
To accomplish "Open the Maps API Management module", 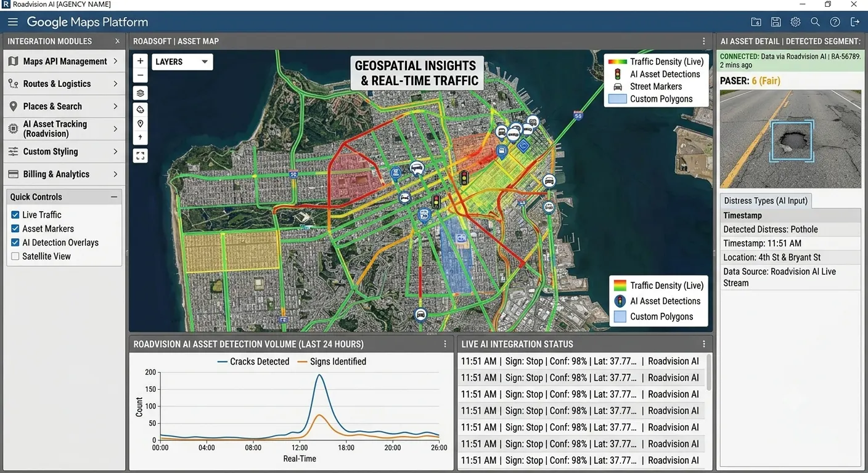I will (x=64, y=62).
